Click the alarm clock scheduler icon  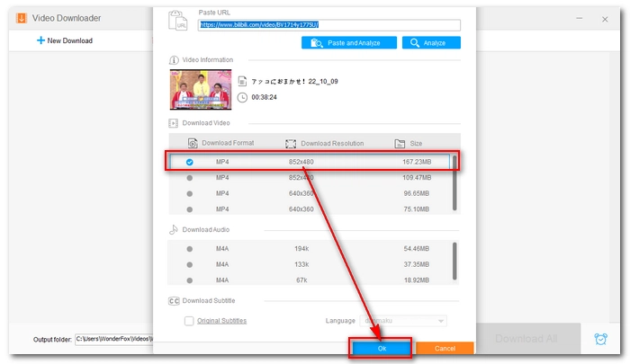pos(599,339)
